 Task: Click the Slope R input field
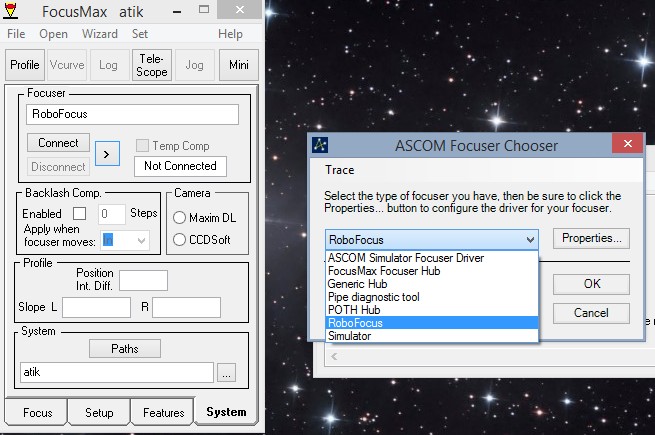(186, 307)
